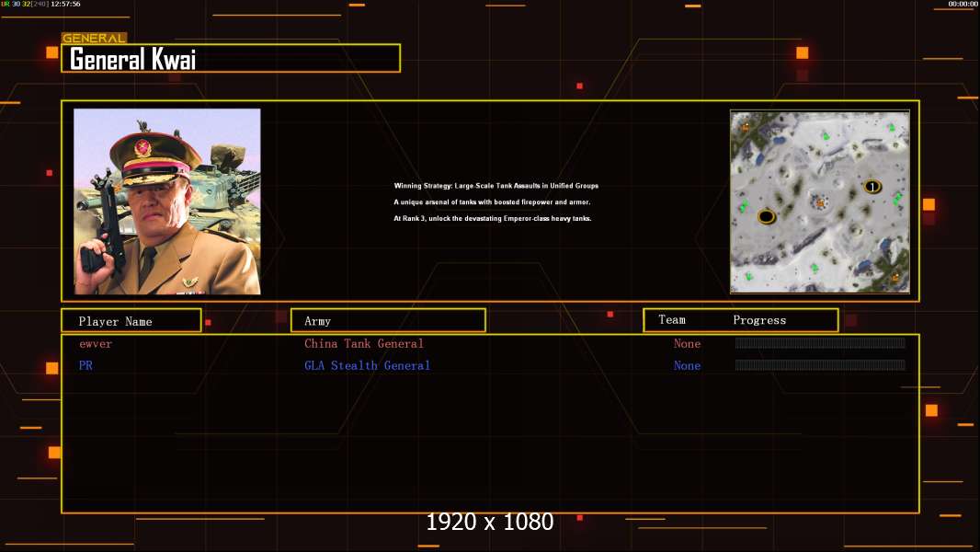Click the Player Name column header
Viewport: 980px width, 552px height.
click(131, 321)
